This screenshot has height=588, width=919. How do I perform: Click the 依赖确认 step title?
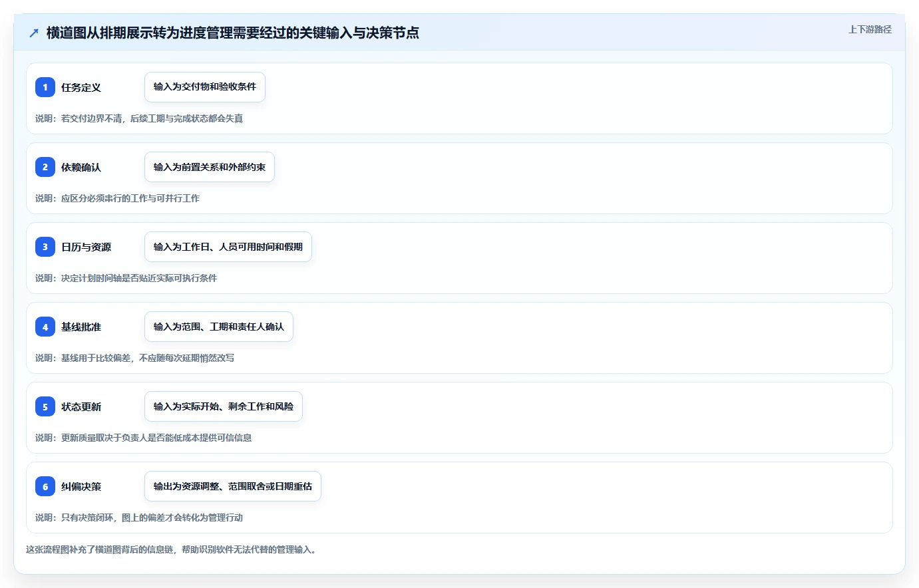pyautogui.click(x=81, y=167)
